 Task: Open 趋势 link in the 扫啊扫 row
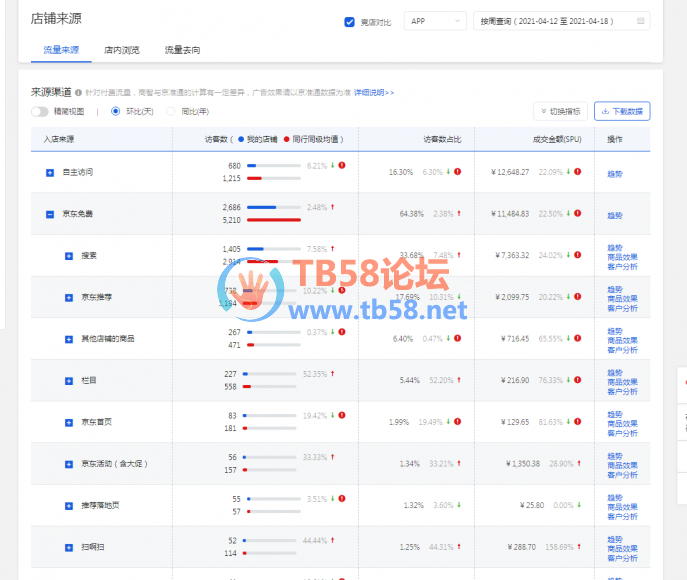coord(615,539)
